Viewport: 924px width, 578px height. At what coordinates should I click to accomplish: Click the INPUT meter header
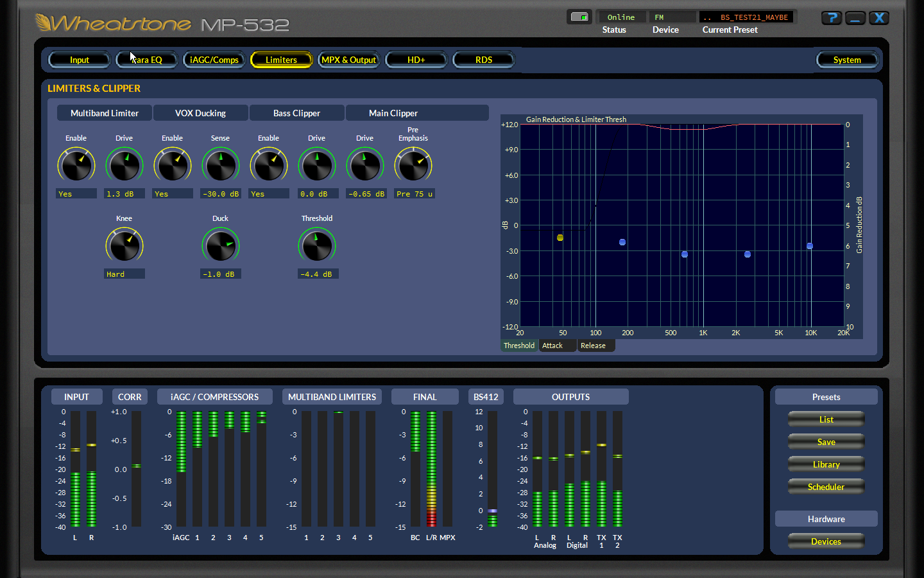(76, 397)
